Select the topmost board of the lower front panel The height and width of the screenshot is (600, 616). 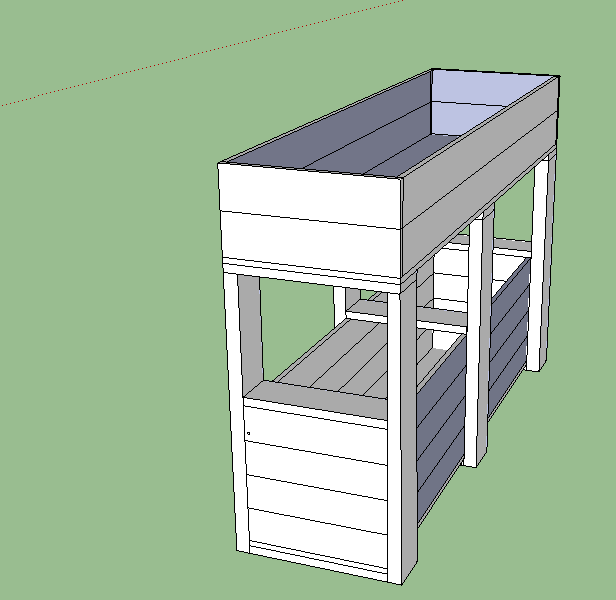point(315,430)
